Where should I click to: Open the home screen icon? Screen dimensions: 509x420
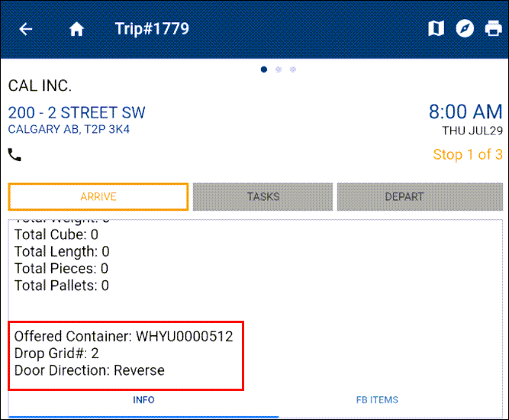pyautogui.click(x=76, y=29)
